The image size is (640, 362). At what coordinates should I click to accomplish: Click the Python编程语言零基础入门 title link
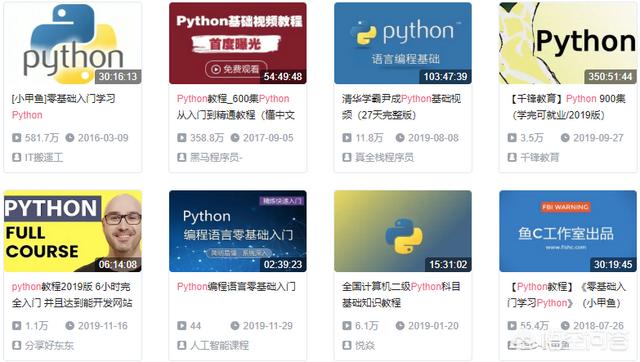(236, 286)
